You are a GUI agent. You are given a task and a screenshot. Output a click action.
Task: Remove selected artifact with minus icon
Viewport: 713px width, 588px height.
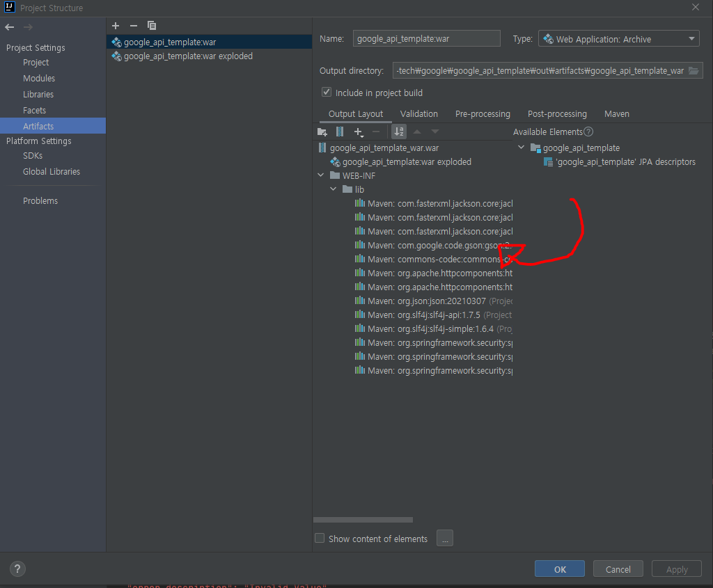coord(134,26)
